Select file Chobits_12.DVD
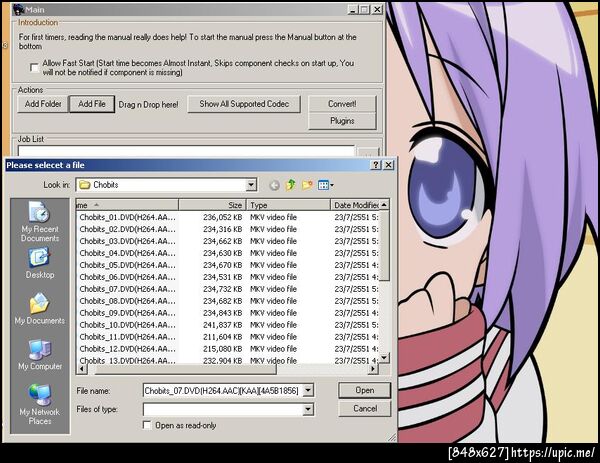 point(127,349)
